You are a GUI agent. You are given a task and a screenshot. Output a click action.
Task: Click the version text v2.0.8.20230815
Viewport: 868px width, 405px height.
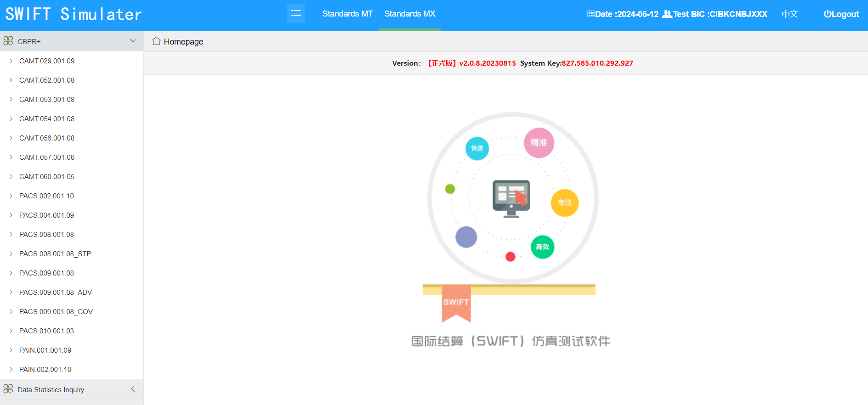point(488,63)
